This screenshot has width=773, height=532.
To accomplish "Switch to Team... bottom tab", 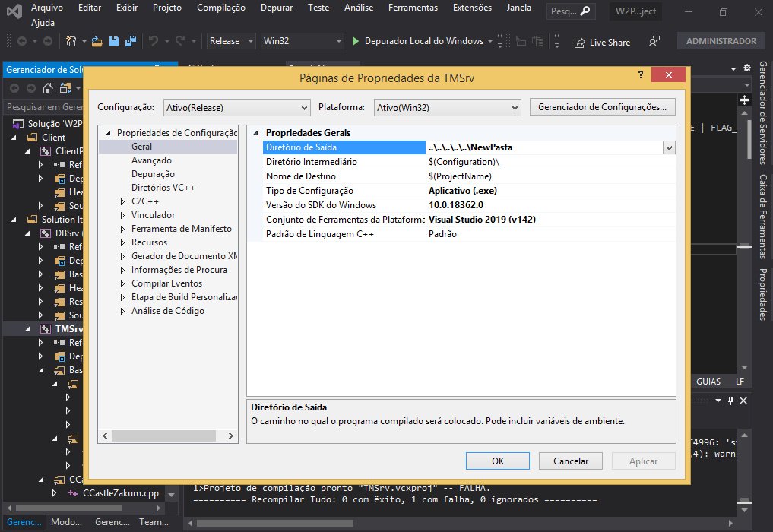I will point(154,521).
